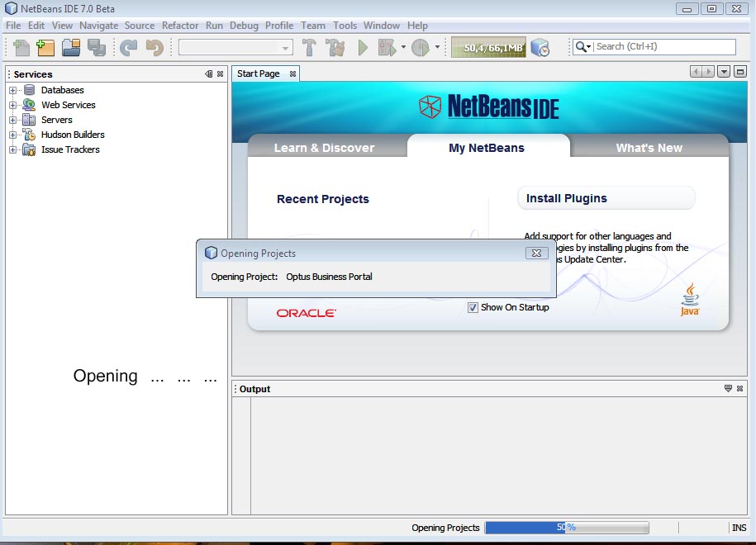Open the Debug Main Project dropdown arrow
Screen dimensions: 756x545
point(403,47)
